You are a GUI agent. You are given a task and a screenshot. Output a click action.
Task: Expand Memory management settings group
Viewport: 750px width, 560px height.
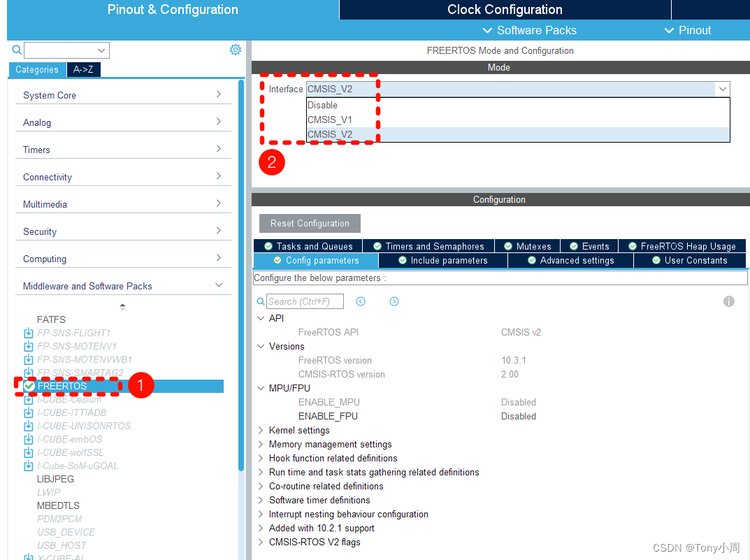[261, 444]
